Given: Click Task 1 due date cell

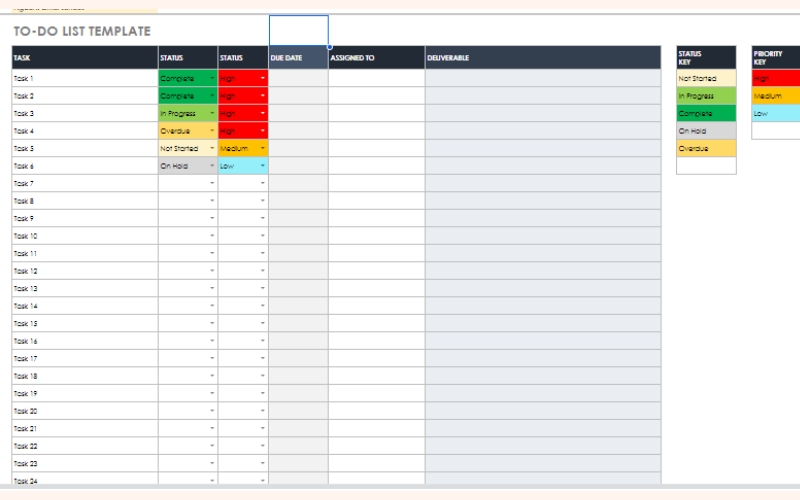Looking at the screenshot, I should pos(298,78).
